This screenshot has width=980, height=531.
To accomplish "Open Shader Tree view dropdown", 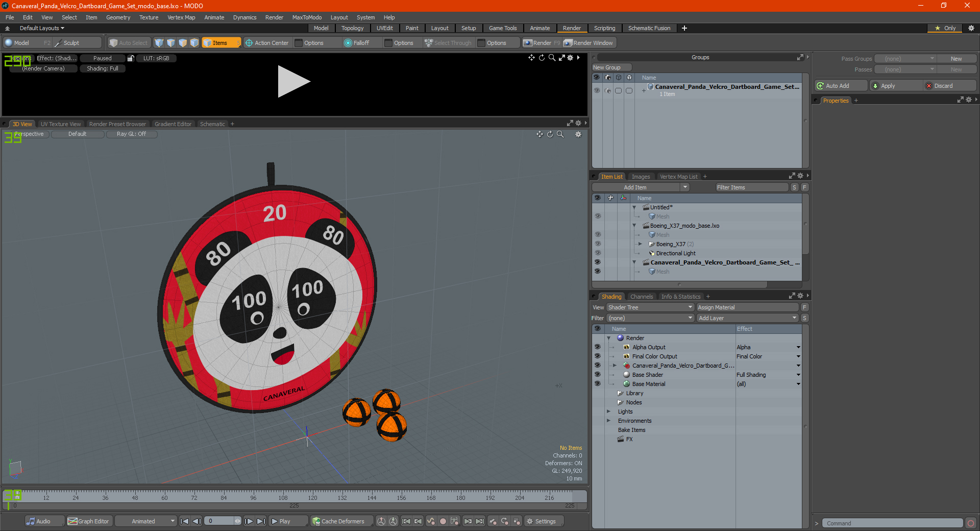I will 650,307.
